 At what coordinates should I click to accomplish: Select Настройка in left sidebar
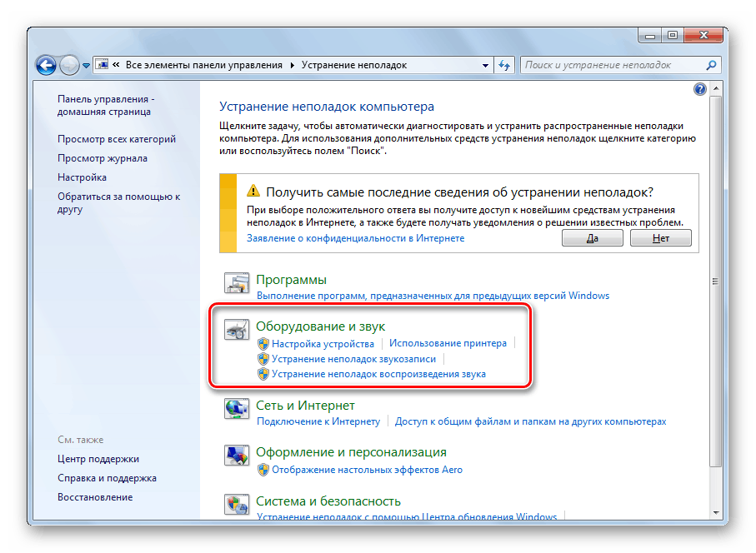[x=82, y=177]
